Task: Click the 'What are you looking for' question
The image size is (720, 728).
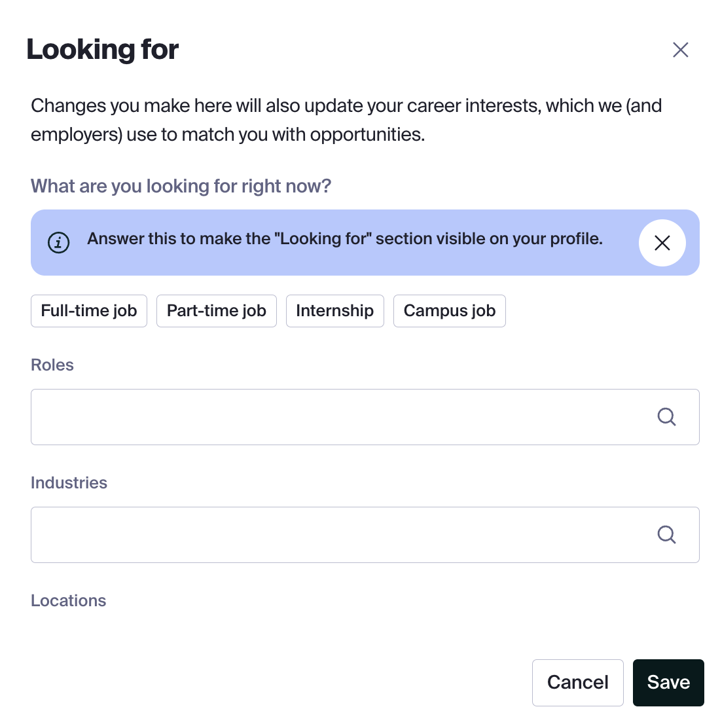Action: 181,186
